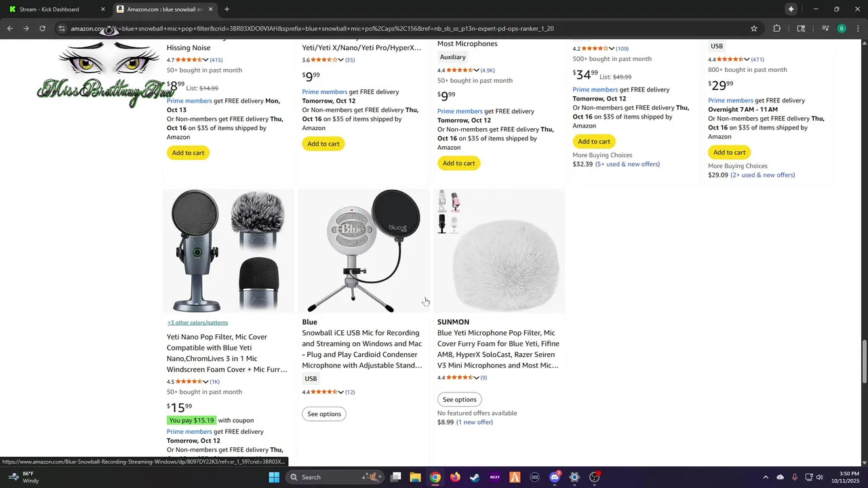Click the Windows Start button
This screenshot has height=488, width=868.
click(274, 477)
